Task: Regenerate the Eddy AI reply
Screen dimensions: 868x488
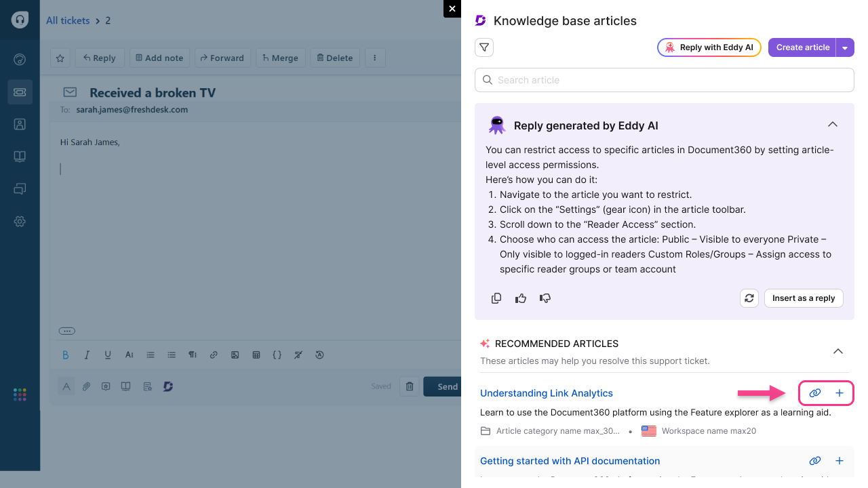Action: pos(749,298)
